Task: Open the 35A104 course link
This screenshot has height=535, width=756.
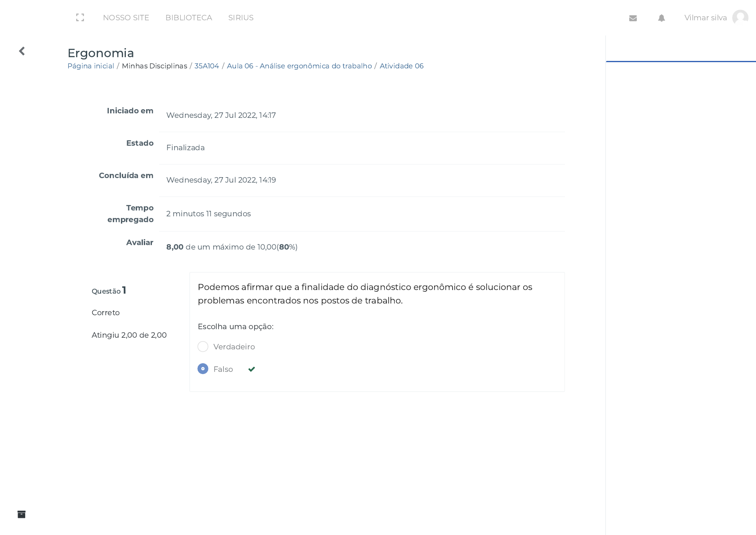Action: pos(206,66)
